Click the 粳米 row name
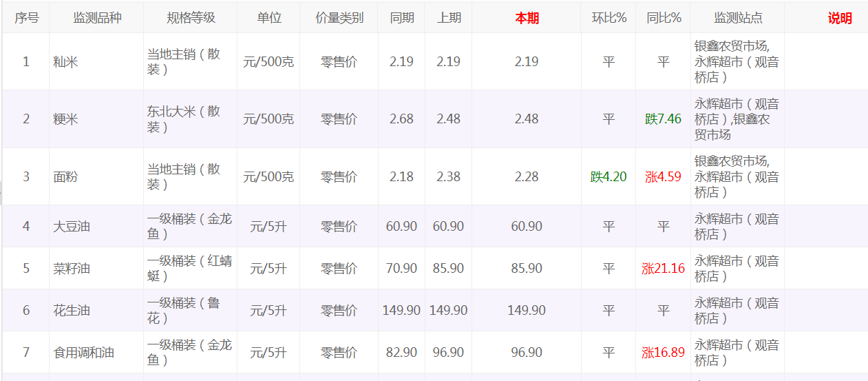This screenshot has width=868, height=381. [66, 119]
